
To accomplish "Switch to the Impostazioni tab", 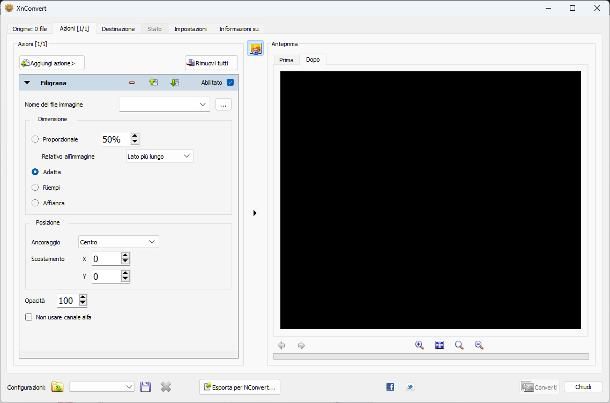I will pyautogui.click(x=190, y=29).
